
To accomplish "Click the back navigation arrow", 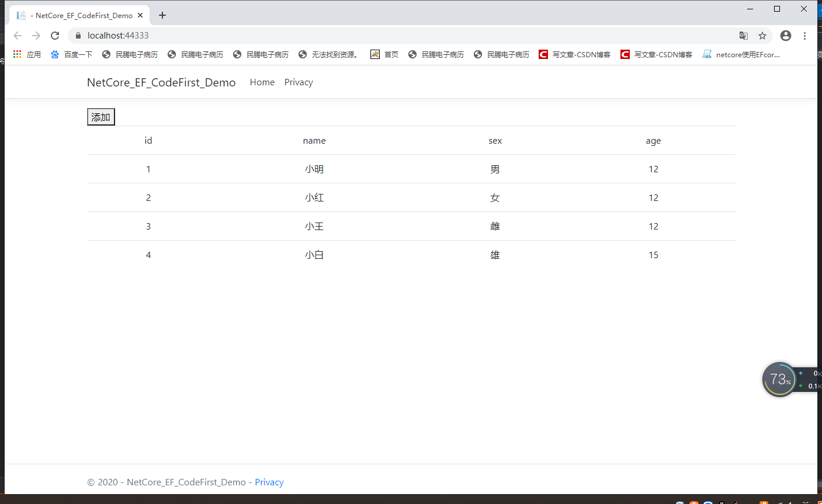I will [17, 36].
